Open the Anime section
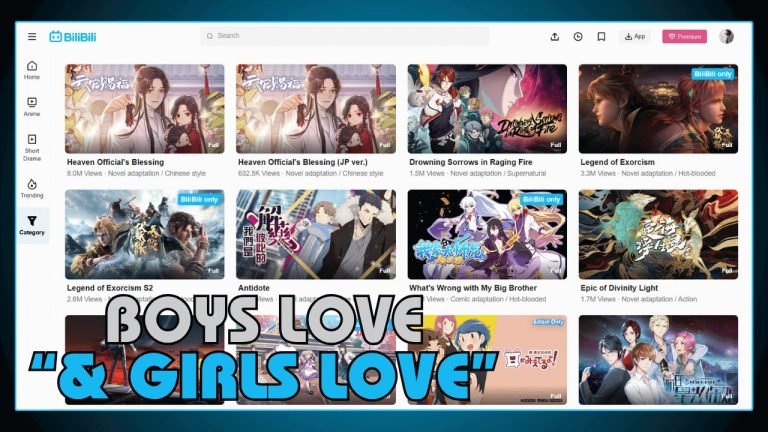The height and width of the screenshot is (432, 768). pos(32,106)
